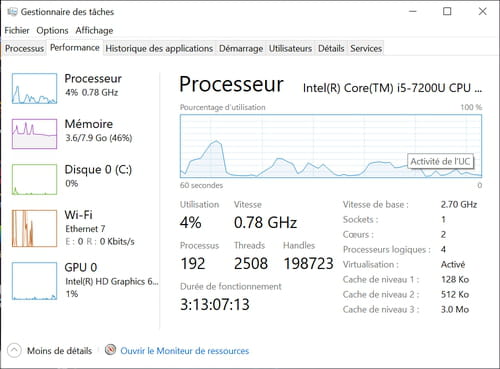The image size is (500, 369).
Task: Select the Mémoire usage graph thumbnail
Action: [34, 134]
